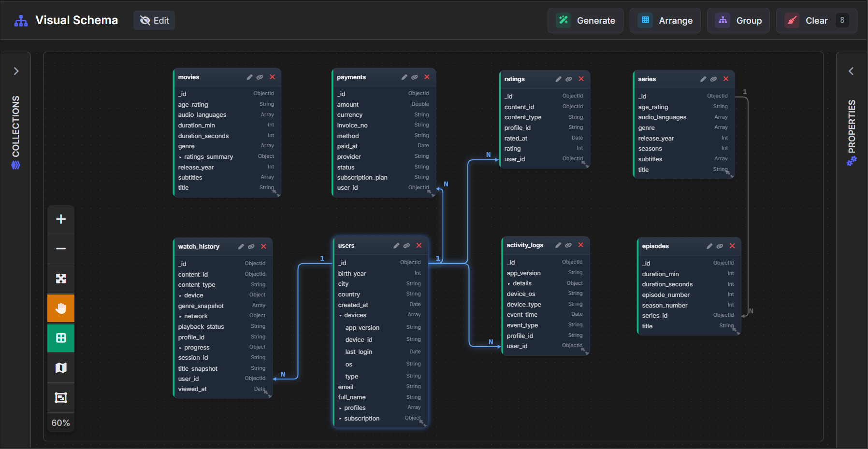
Task: Click the link icon on episodes table
Action: pos(720,246)
